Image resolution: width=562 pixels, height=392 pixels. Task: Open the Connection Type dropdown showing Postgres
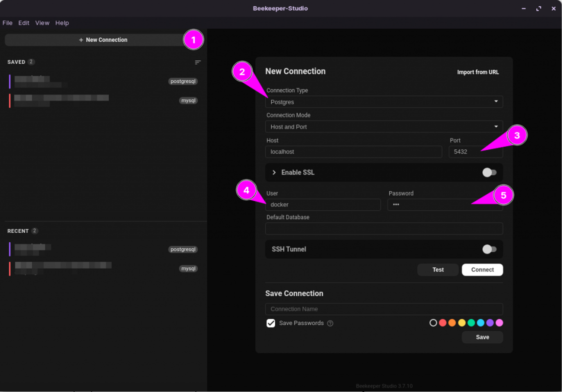point(384,102)
